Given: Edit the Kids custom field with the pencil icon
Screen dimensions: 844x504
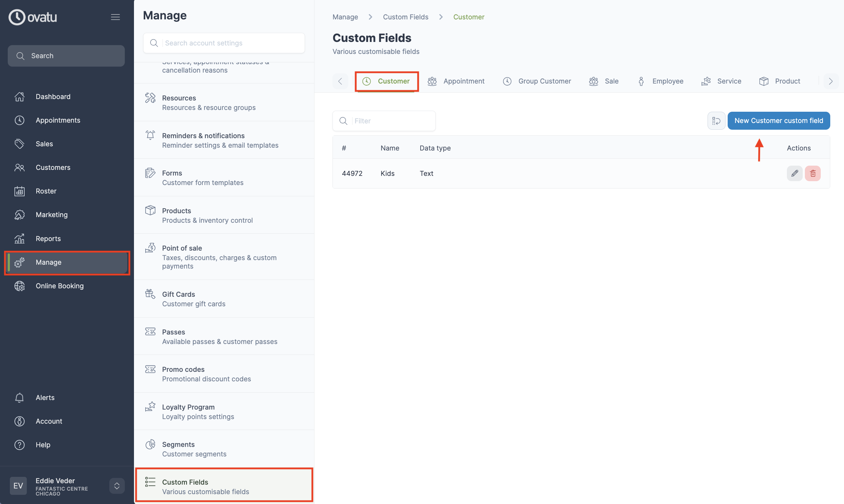Looking at the screenshot, I should (x=795, y=173).
